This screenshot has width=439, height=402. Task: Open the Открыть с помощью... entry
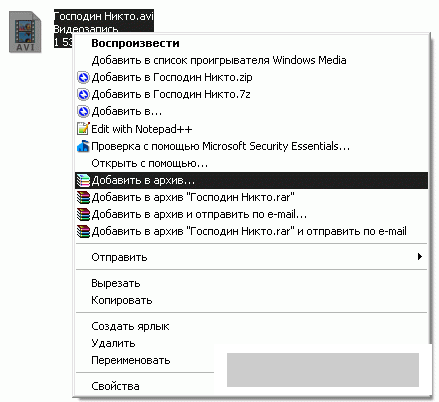point(150,163)
